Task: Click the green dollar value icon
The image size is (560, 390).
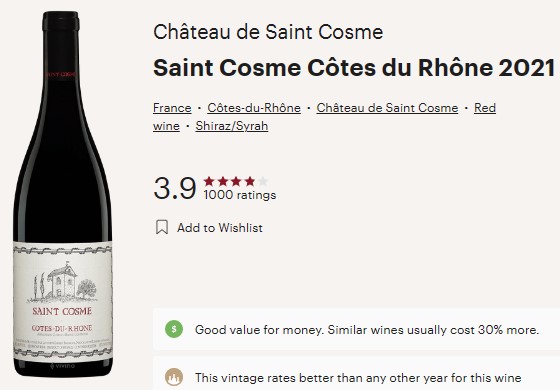Action: click(x=174, y=329)
